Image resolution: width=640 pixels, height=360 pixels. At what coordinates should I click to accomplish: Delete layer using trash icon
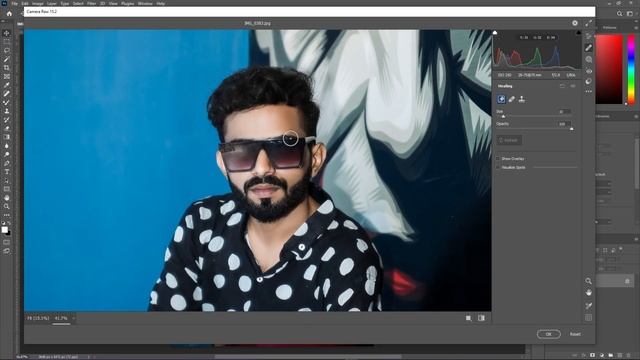(629, 356)
